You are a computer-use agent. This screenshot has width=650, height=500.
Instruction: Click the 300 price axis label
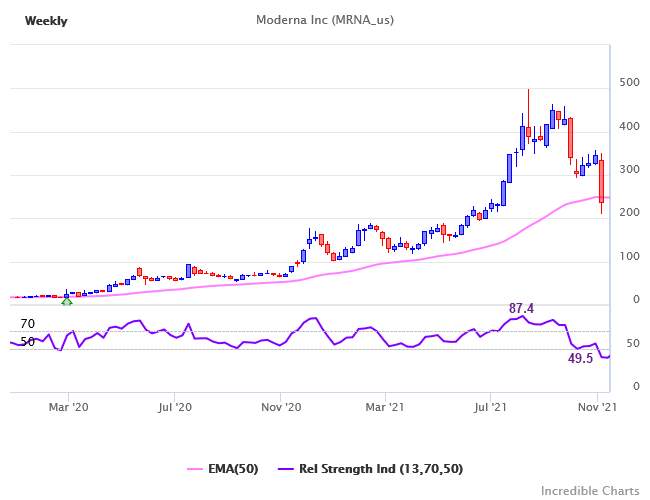[629, 170]
